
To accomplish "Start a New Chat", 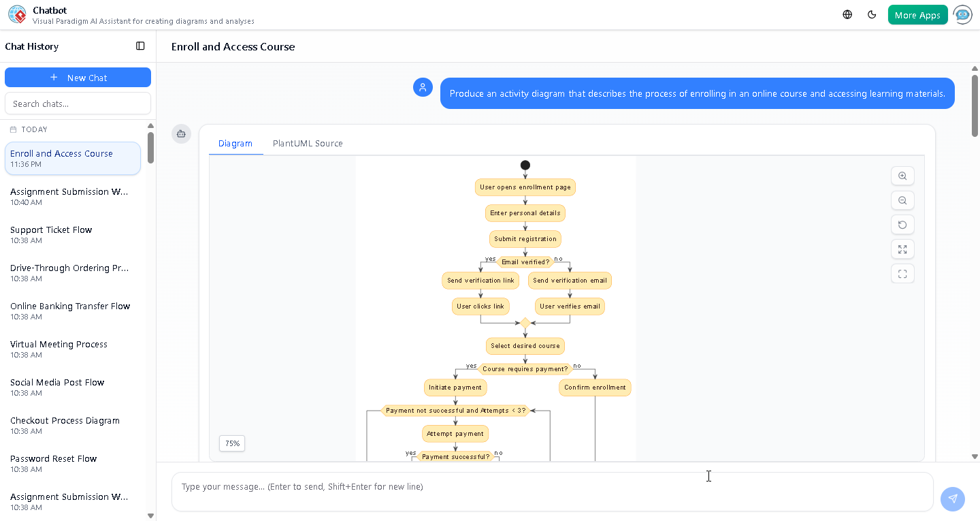I will (78, 77).
